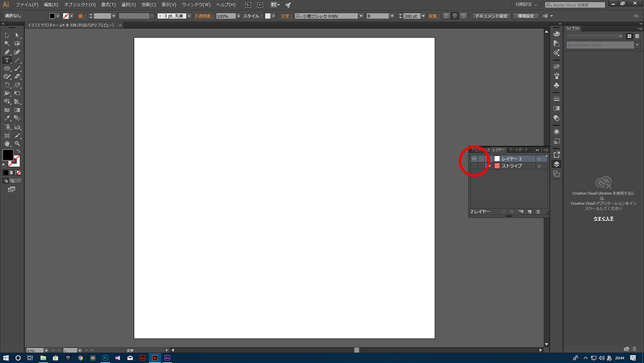
Task: Pick the Direct Selection tool
Action: [17, 35]
